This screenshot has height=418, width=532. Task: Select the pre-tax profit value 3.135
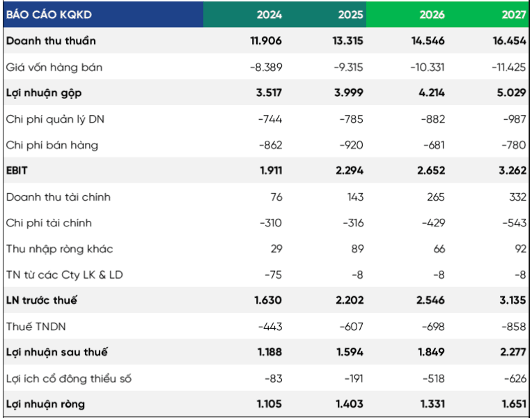tap(513, 300)
